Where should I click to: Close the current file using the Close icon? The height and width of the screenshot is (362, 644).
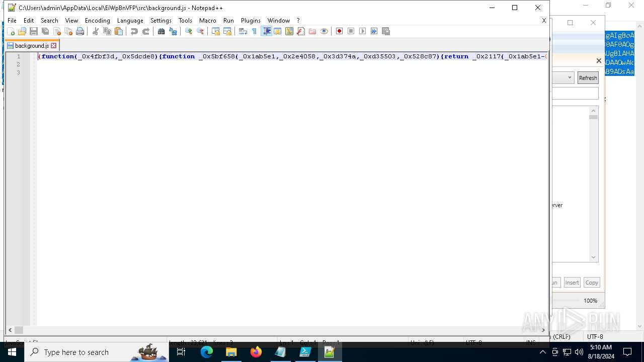tap(57, 31)
